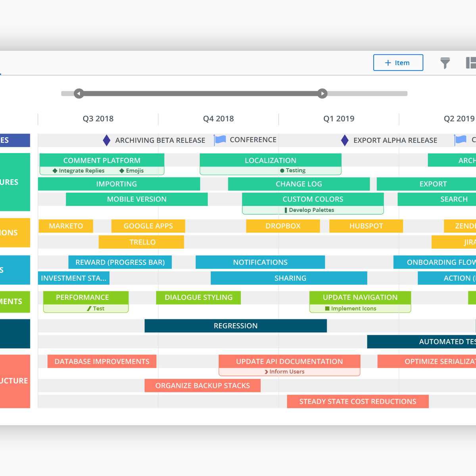This screenshot has height=476, width=476.
Task: Click the Export Alpha Release diamond marker
Action: point(345,140)
